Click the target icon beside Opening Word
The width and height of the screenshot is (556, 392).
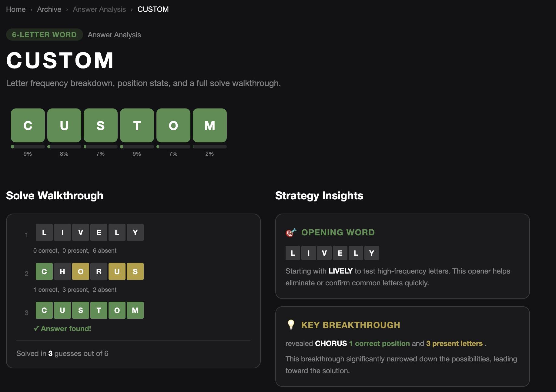[x=291, y=233]
